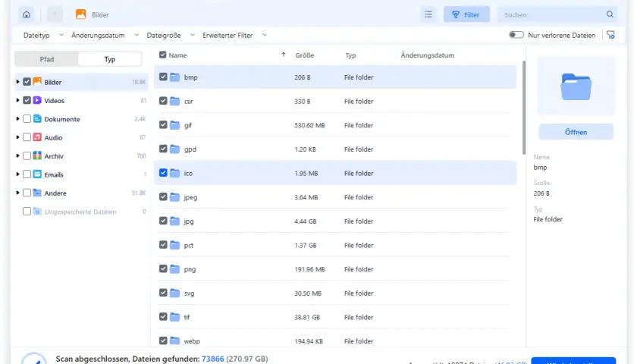This screenshot has height=364, width=637.
Task: Open the Dateityp filter dropdown
Action: (43, 36)
